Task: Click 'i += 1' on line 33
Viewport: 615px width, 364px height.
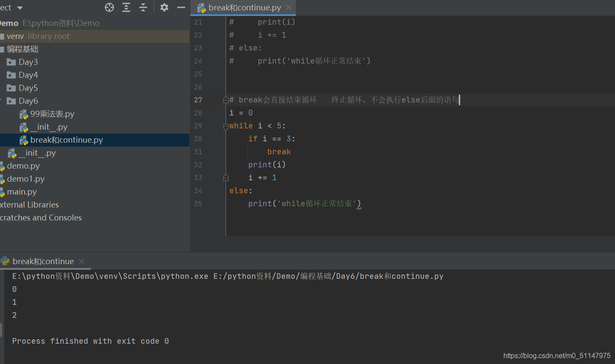Action: (x=262, y=178)
